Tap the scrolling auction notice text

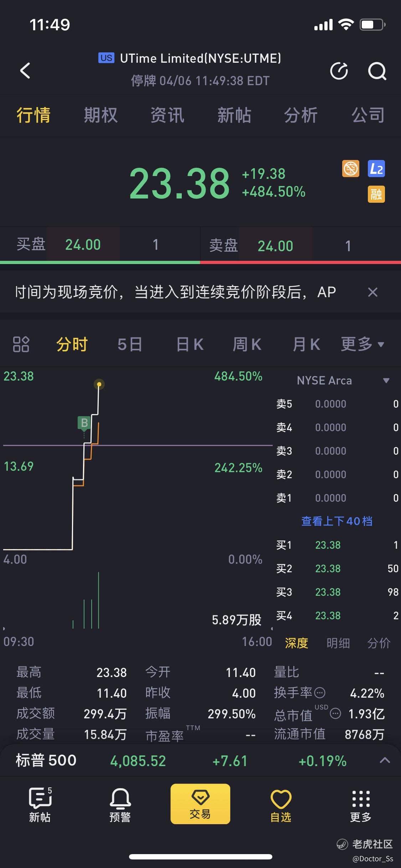pos(175,292)
